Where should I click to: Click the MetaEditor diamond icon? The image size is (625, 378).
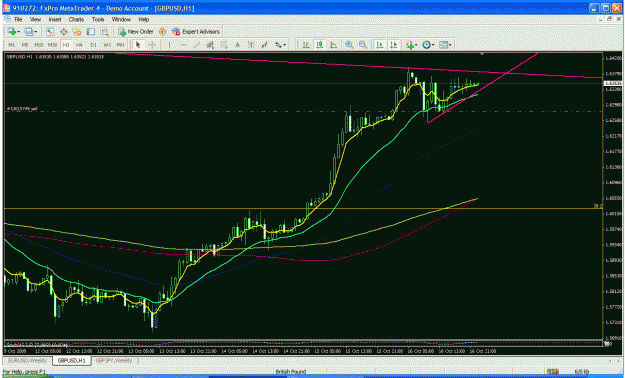(x=162, y=32)
